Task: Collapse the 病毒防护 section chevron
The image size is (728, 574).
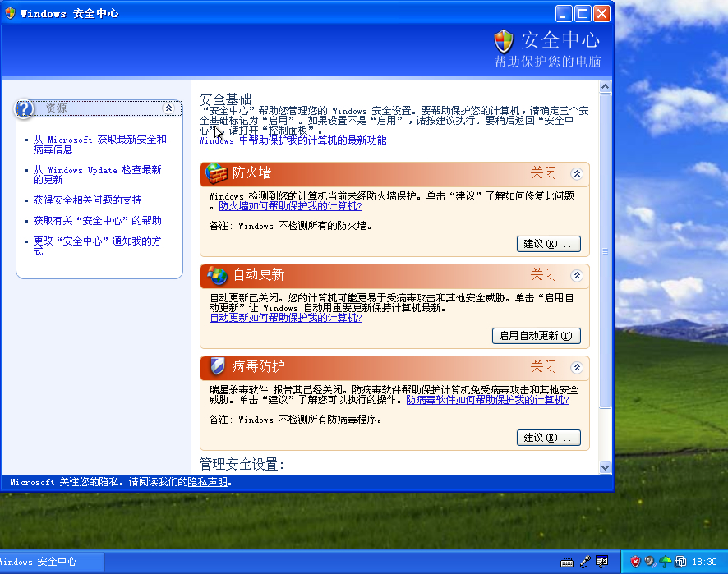Action: [x=577, y=368]
